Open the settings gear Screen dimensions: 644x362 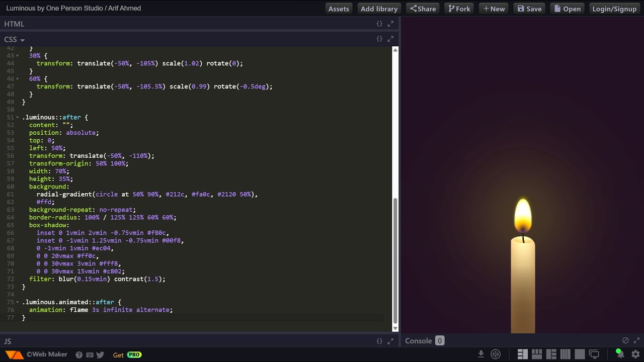click(x=635, y=354)
